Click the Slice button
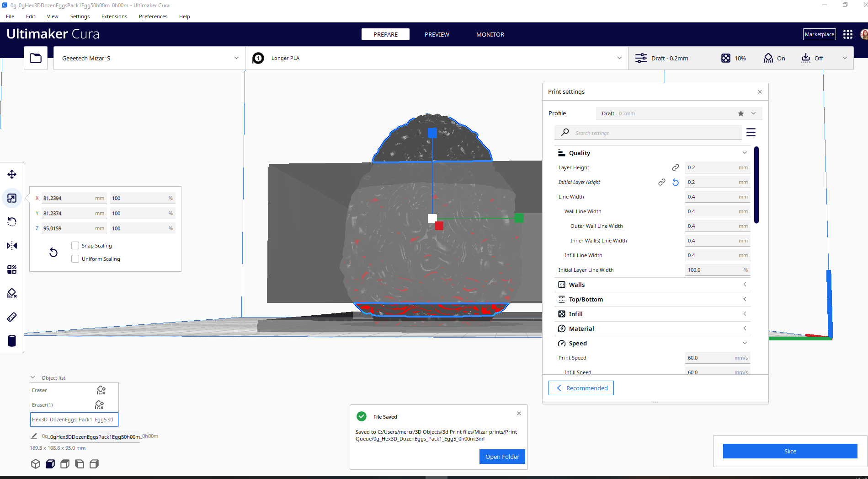The width and height of the screenshot is (868, 479). click(x=790, y=451)
